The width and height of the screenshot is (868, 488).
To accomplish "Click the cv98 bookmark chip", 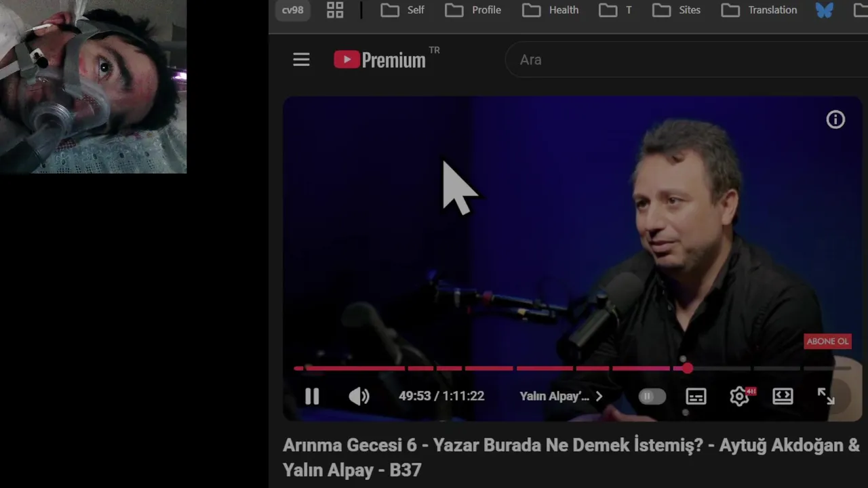I will [293, 10].
